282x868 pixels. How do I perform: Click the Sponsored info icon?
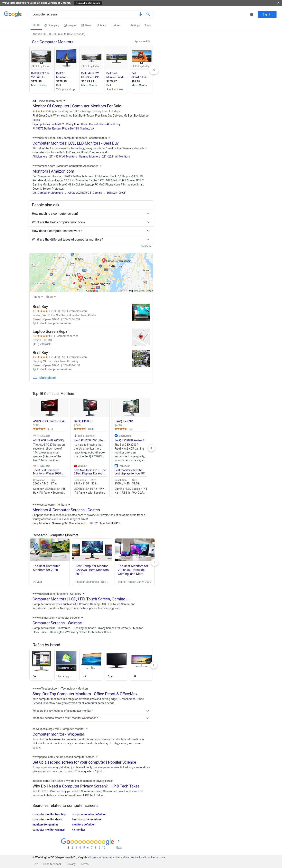pos(149,42)
